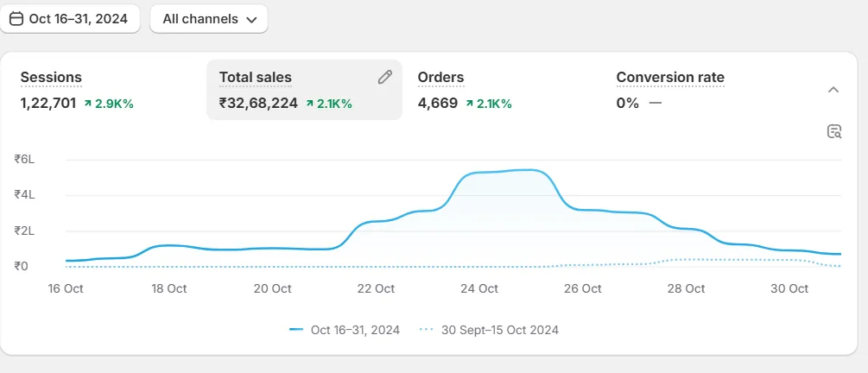Select the Orders metric tab
Image resolution: width=868 pixels, height=373 pixels.
click(503, 90)
